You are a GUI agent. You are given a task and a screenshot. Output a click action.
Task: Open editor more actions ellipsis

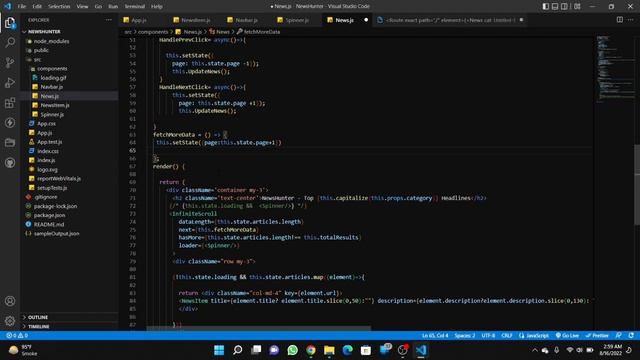631,20
